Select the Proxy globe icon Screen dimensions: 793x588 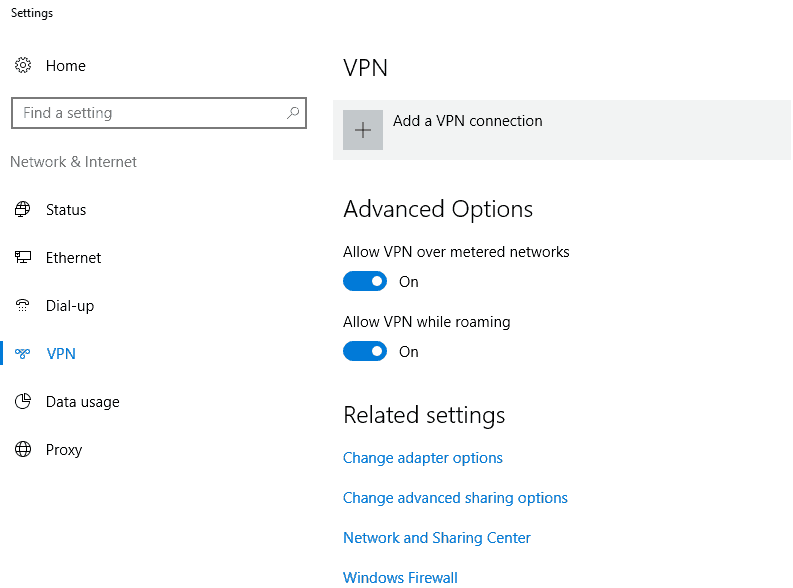click(x=23, y=449)
